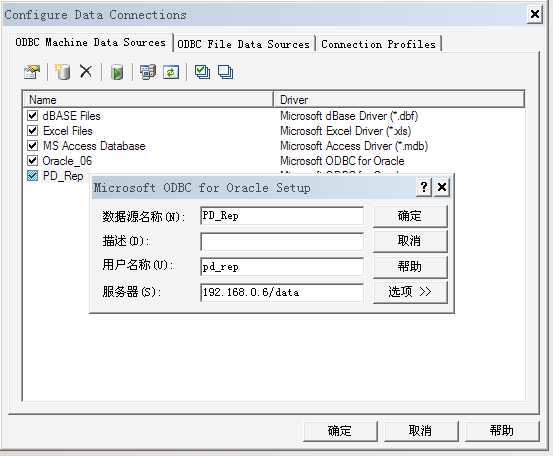Click the Select All toolbar icon
Viewport: 553px width, 456px height.
[x=202, y=72]
